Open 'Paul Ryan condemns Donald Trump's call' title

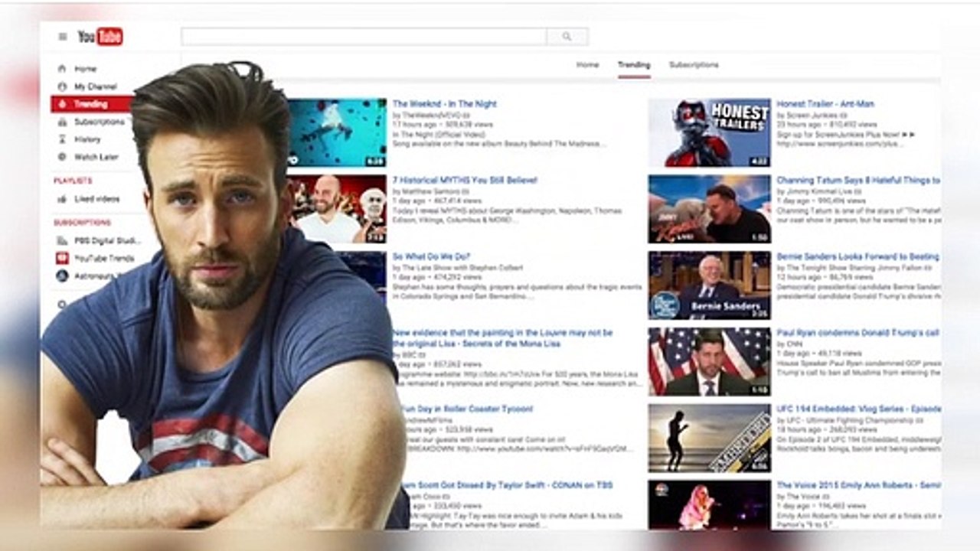click(x=859, y=333)
